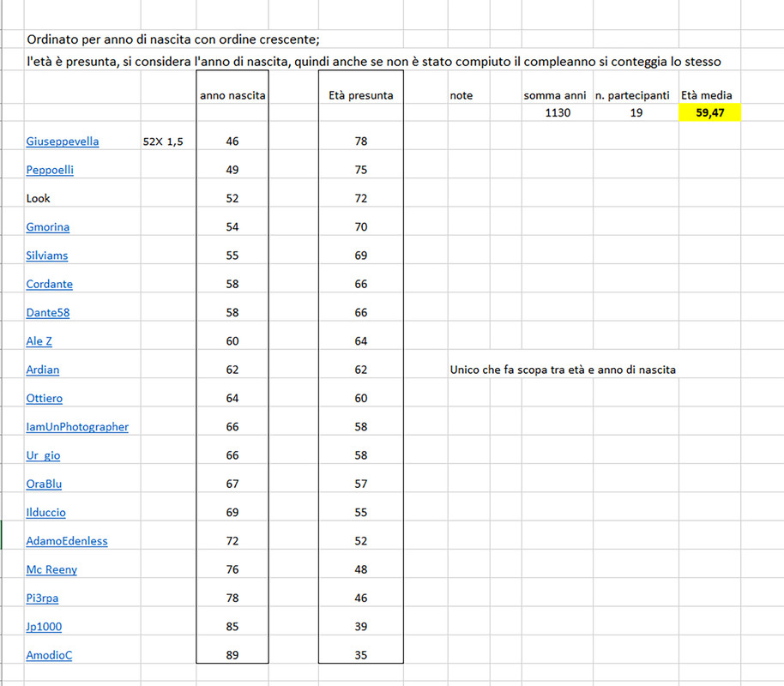Image resolution: width=784 pixels, height=686 pixels.
Task: Open the Mc Reeny link
Action: tap(51, 569)
